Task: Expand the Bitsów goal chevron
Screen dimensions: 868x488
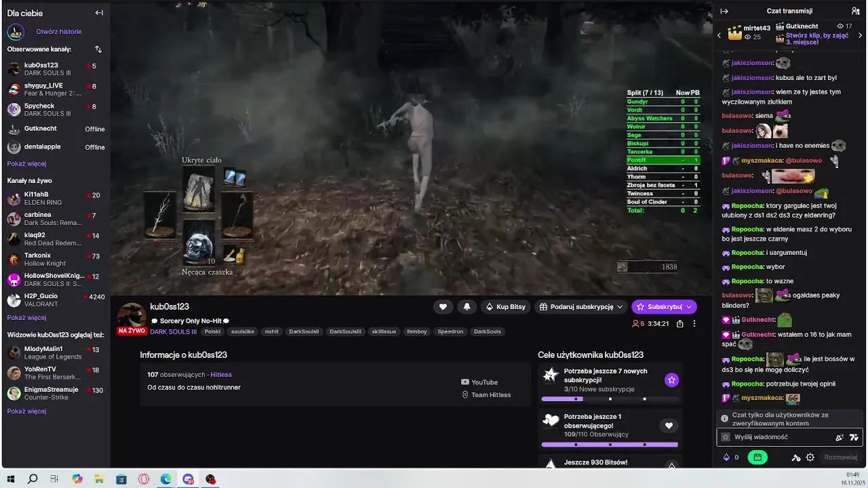Action: coord(671,465)
